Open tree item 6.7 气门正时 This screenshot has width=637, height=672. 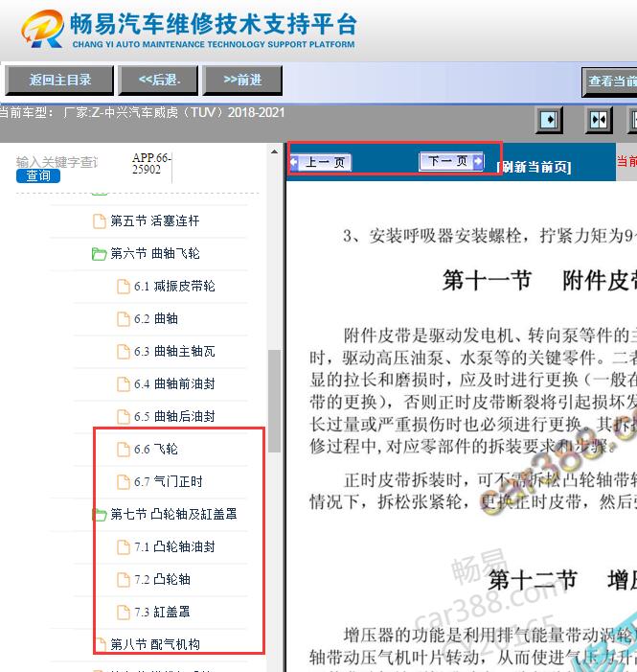tap(169, 482)
